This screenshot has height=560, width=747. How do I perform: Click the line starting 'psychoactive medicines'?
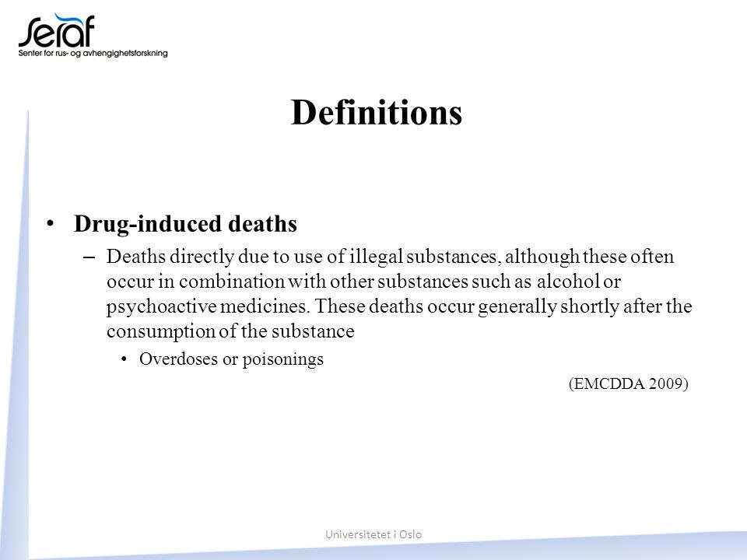click(399, 306)
